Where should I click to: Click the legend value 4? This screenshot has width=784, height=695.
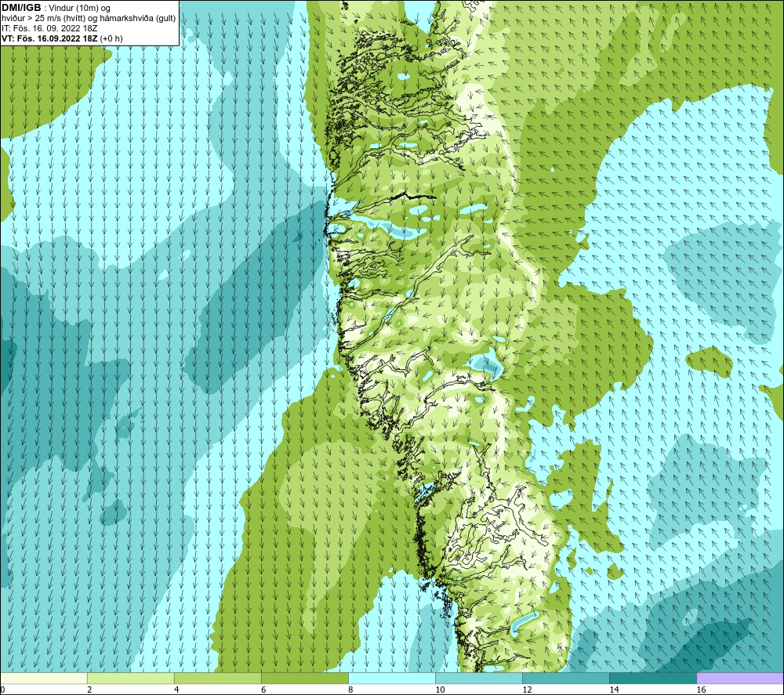[x=176, y=690]
